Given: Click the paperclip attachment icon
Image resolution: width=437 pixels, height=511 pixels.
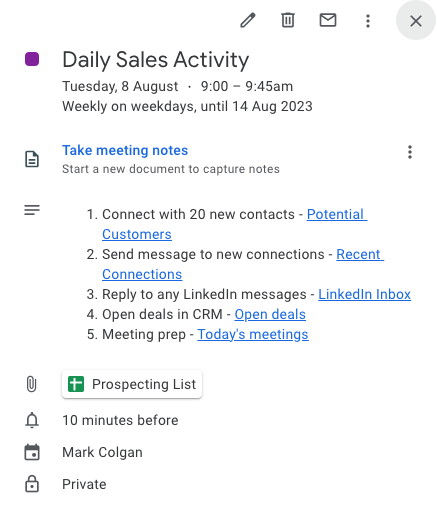Looking at the screenshot, I should [32, 384].
